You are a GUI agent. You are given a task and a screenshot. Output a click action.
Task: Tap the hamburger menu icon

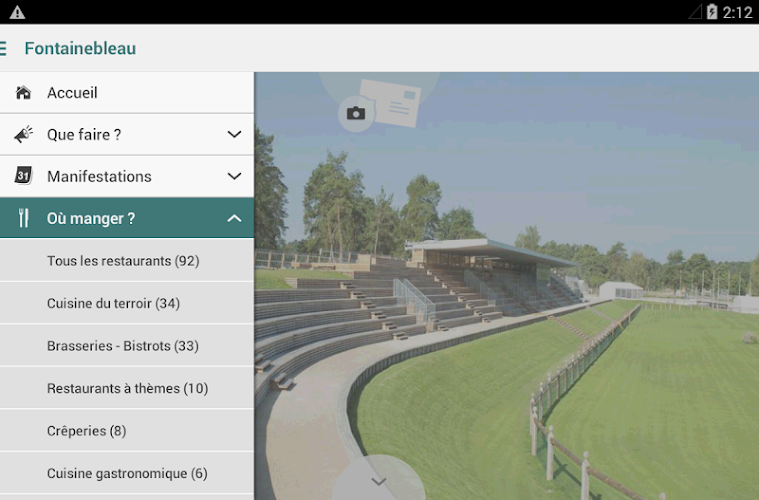point(3,48)
